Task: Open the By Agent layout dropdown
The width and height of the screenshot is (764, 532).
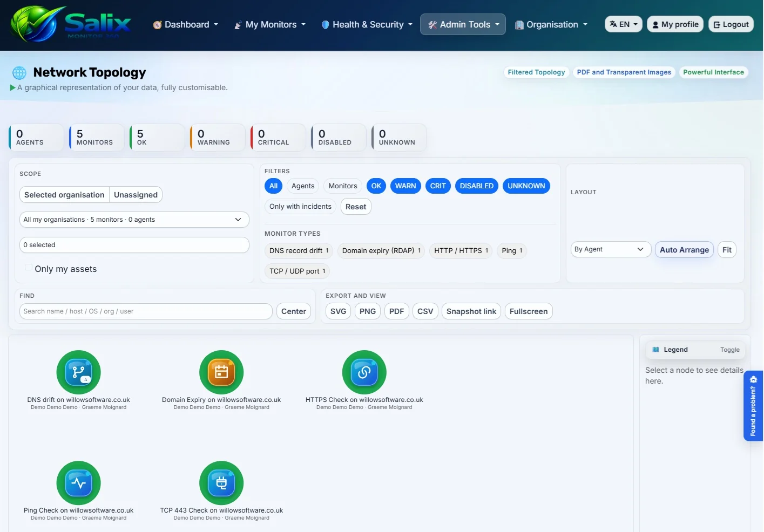Action: (x=611, y=249)
